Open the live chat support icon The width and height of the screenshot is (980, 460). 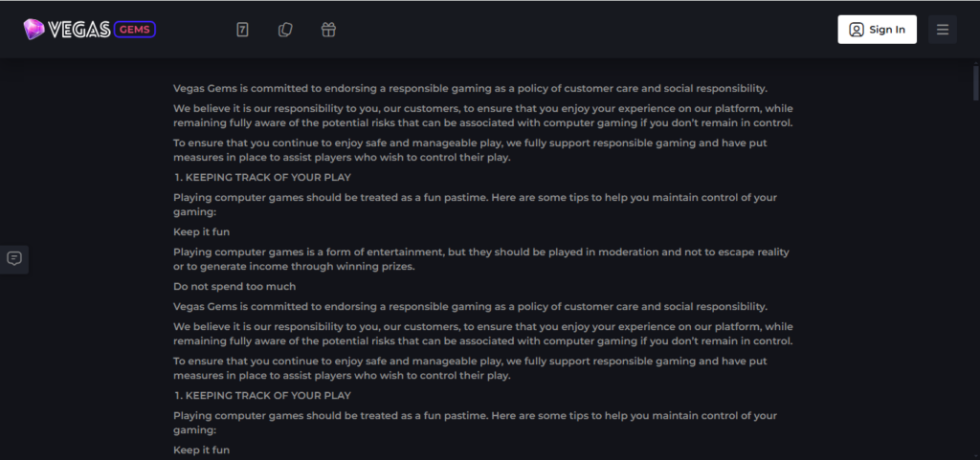[x=14, y=259]
